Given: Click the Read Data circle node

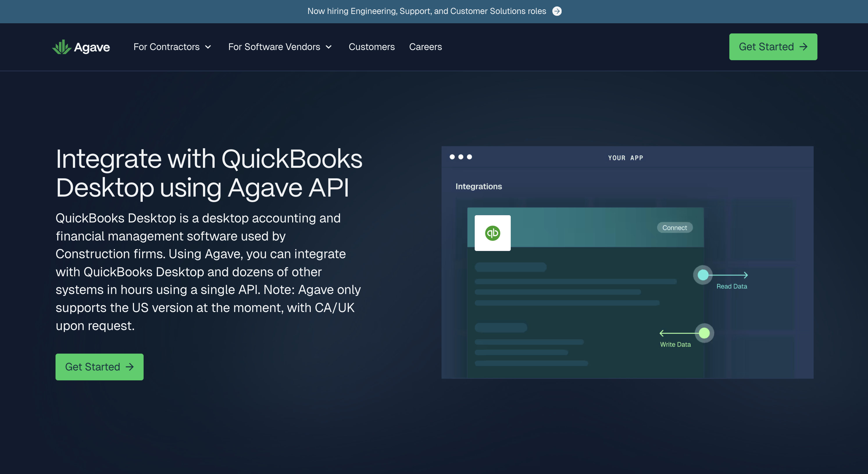Looking at the screenshot, I should [703, 275].
